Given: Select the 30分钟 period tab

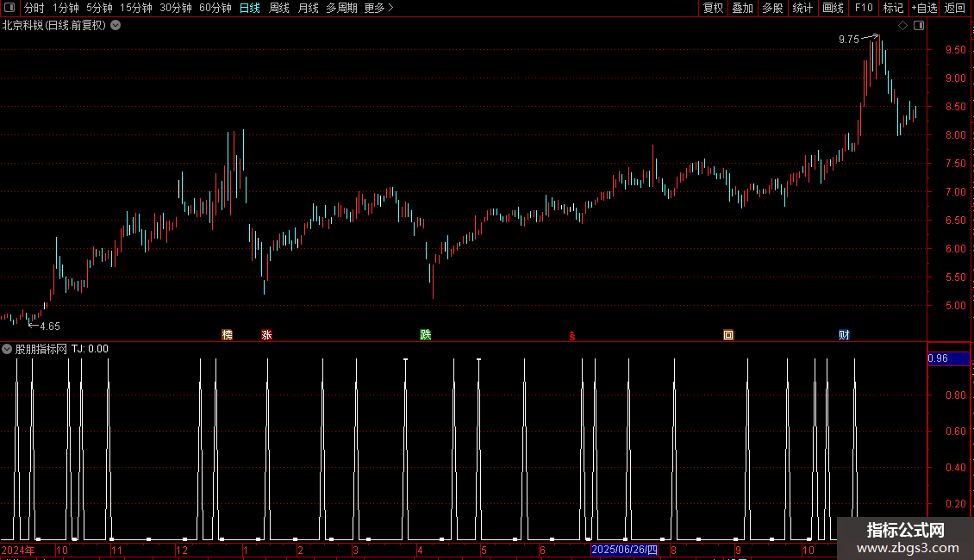Looking at the screenshot, I should [175, 8].
